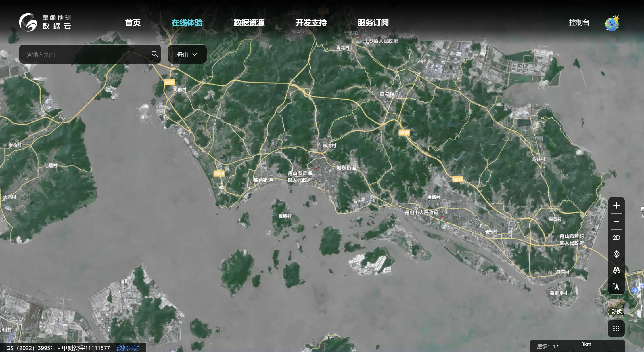
Task: Open the 服务订阅 menu item
Action: pos(373,23)
